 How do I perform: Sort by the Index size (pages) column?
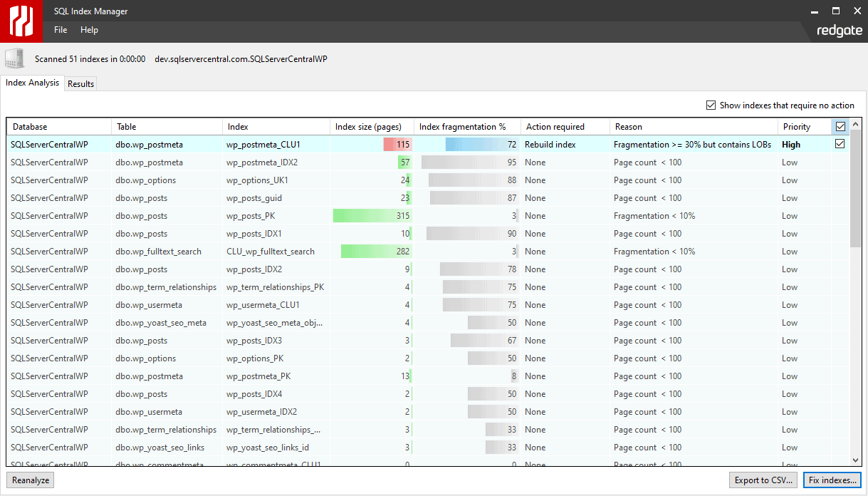click(370, 126)
